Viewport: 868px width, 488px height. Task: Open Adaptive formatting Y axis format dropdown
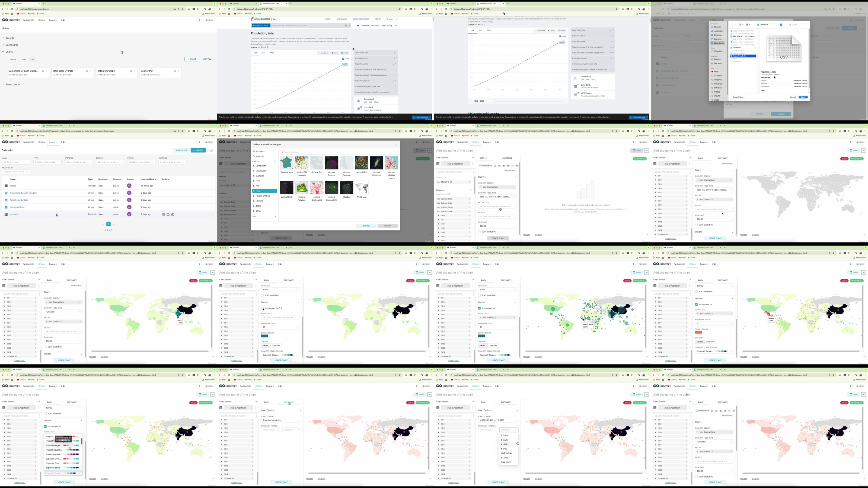click(x=281, y=420)
